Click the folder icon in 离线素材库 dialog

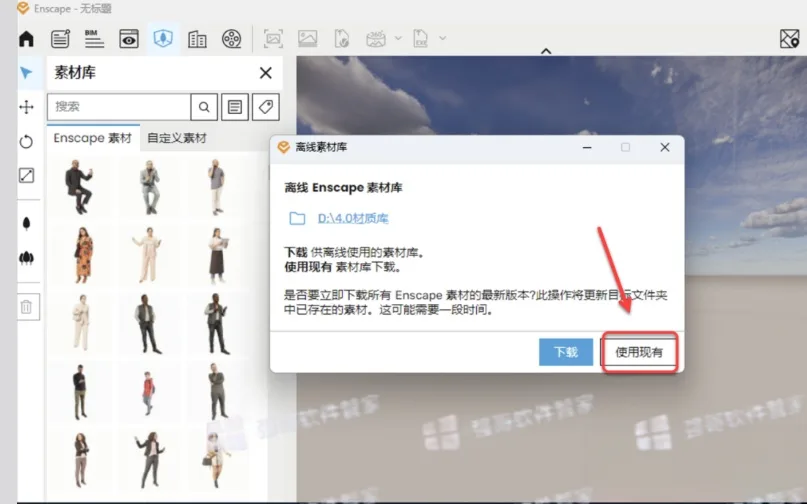297,218
